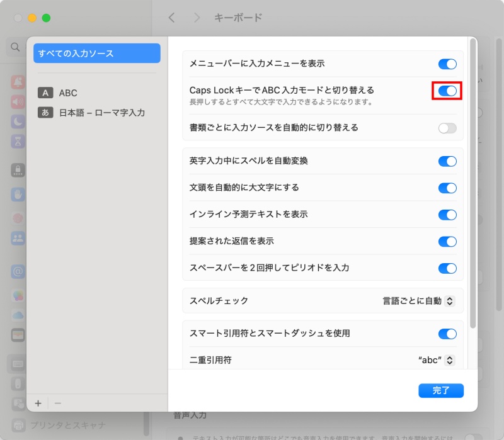Select すべての入力ソース in the list
Screen dimensions: 504x440
pyautogui.click(x=96, y=54)
